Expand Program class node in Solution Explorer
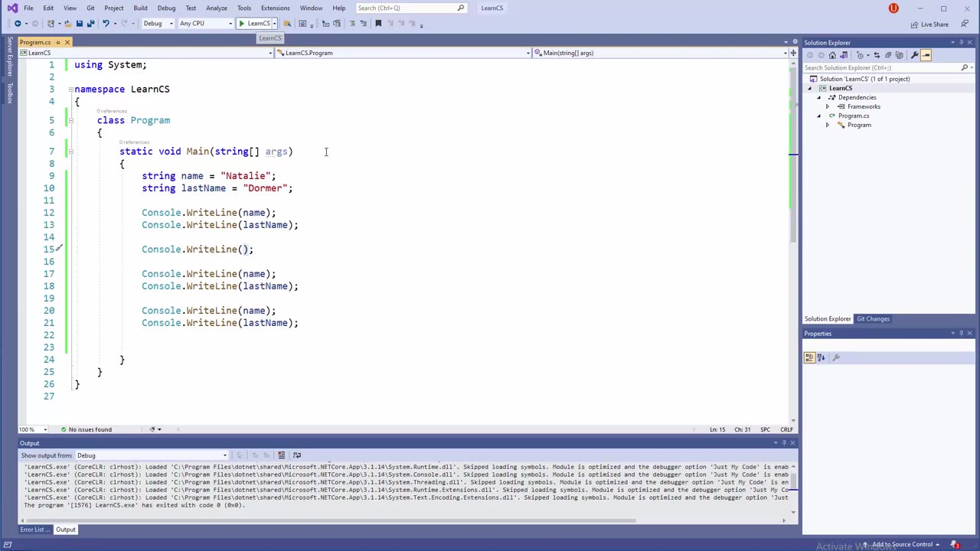Image resolution: width=980 pixels, height=551 pixels. pos(827,125)
